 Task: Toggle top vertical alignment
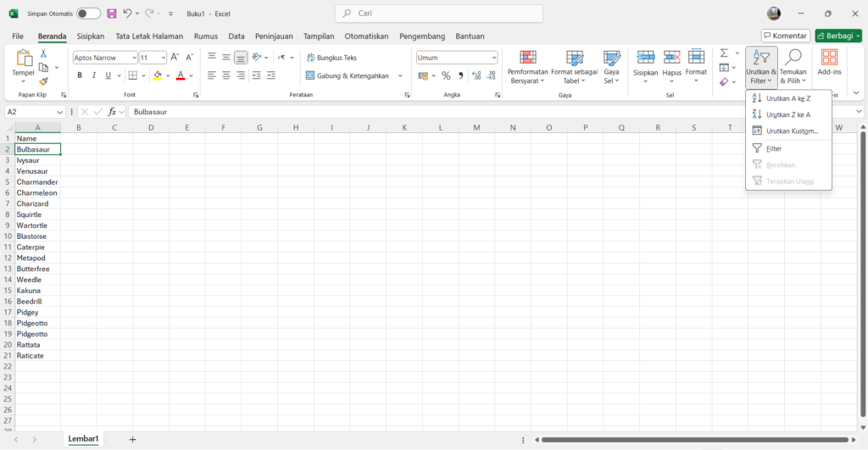pos(211,57)
